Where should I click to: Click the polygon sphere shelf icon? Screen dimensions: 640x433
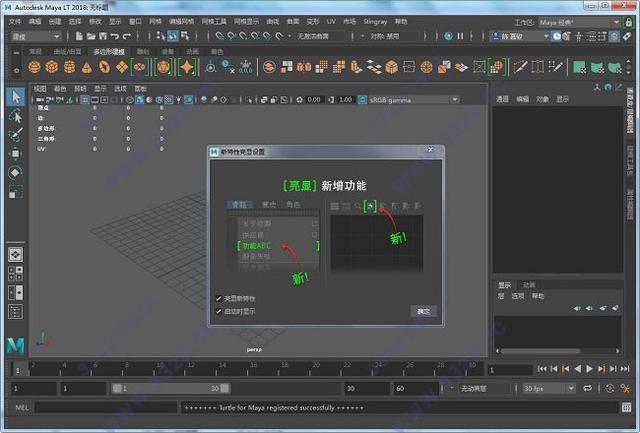[x=35, y=67]
